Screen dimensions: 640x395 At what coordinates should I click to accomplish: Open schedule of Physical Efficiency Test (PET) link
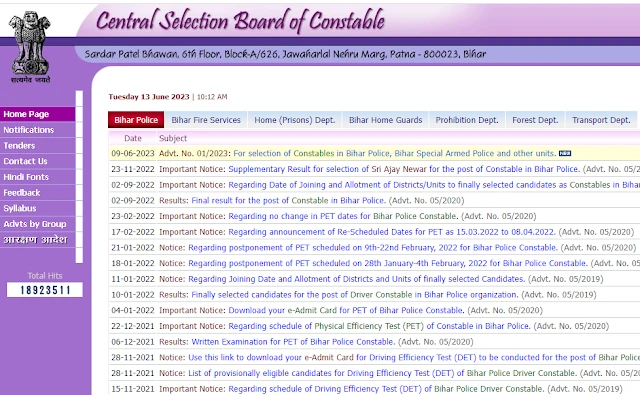tap(379, 326)
